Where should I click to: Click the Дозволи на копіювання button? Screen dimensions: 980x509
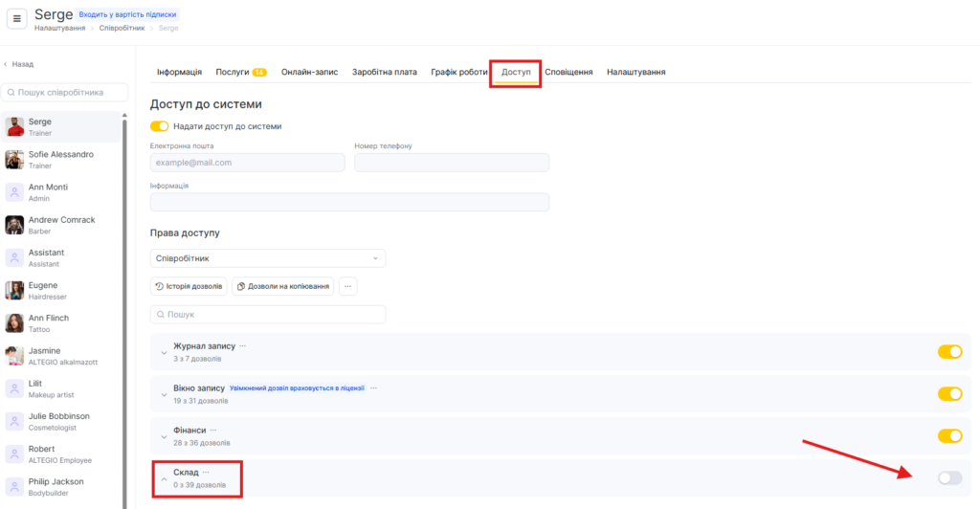282,286
